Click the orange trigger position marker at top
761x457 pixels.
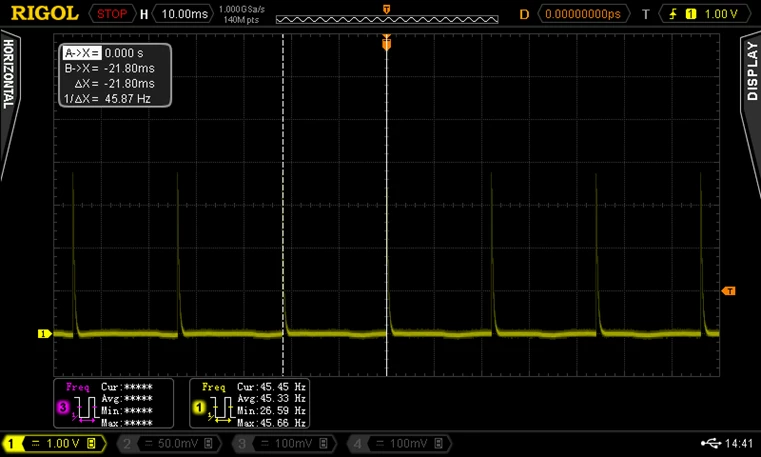click(x=386, y=9)
